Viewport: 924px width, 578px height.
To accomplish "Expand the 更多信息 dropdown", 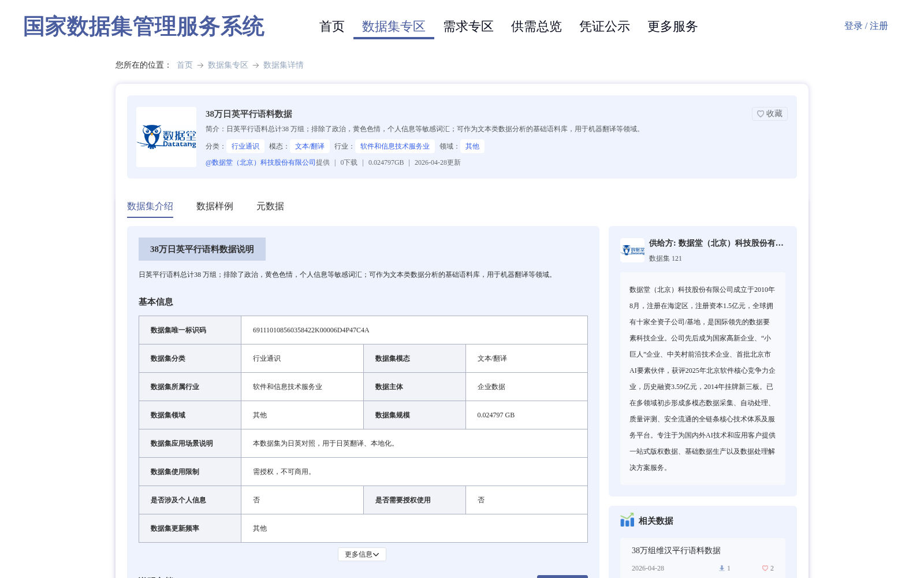I will 362,554.
